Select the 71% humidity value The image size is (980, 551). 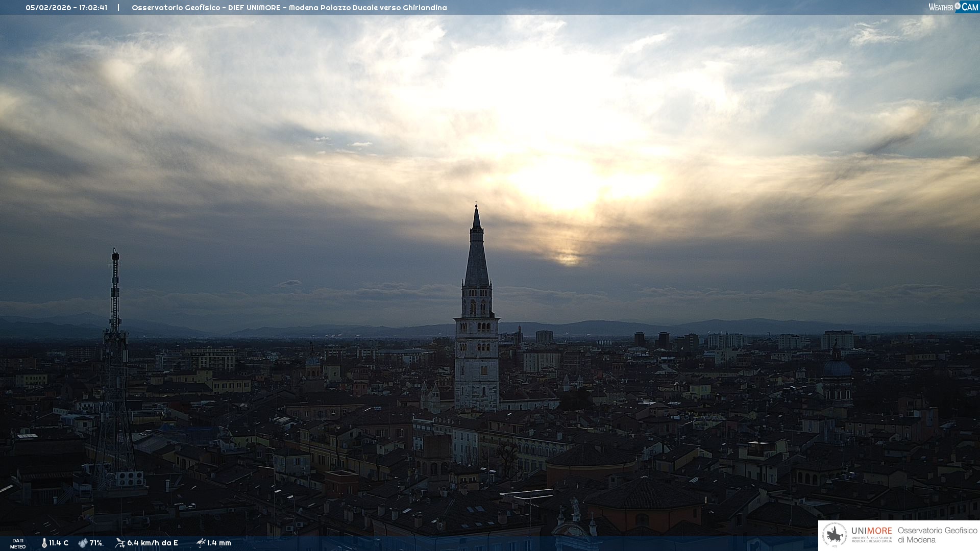(x=96, y=543)
